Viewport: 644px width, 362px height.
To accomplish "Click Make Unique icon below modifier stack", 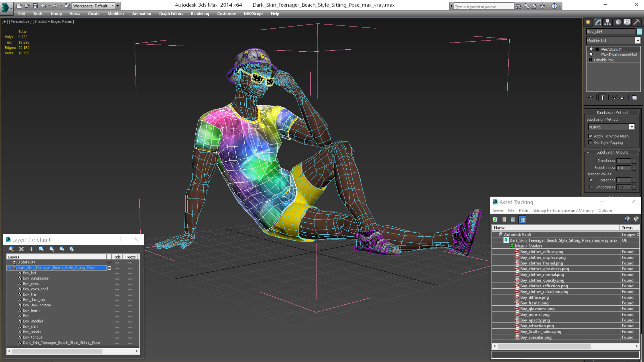I will tap(614, 97).
